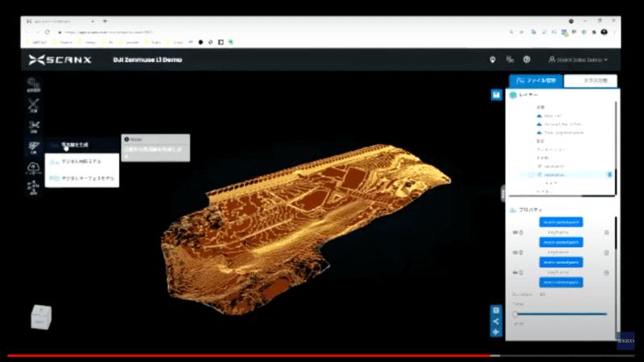Click the 3D orientation cube in viewport
The height and width of the screenshot is (362, 644).
coord(41,317)
